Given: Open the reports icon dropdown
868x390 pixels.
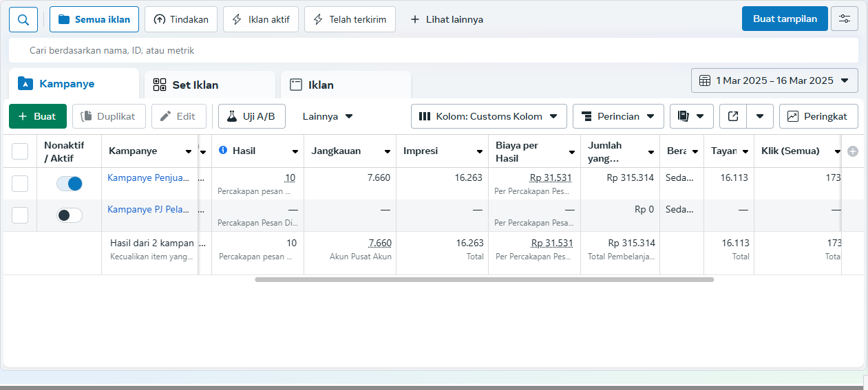Looking at the screenshot, I should [691, 116].
